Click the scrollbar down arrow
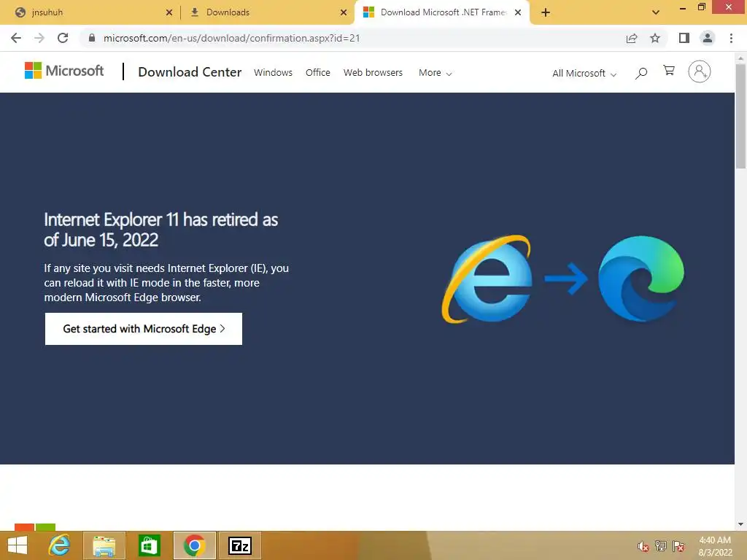This screenshot has width=747, height=560. (x=740, y=524)
